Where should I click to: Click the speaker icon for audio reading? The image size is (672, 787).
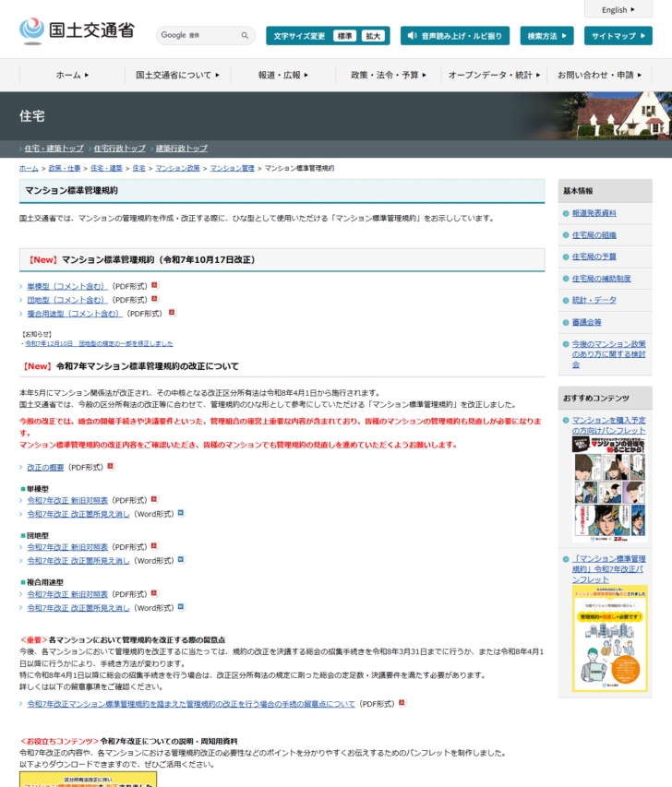point(412,36)
